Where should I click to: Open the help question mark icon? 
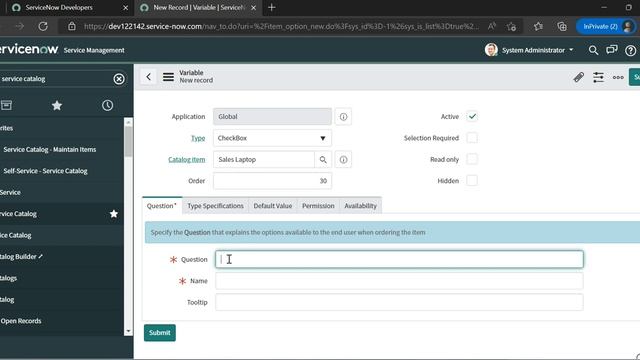pos(630,50)
